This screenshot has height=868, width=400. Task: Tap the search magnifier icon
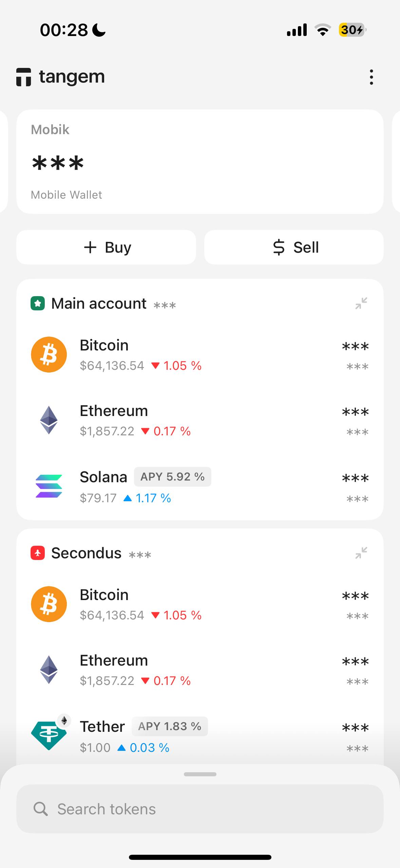coord(41,809)
